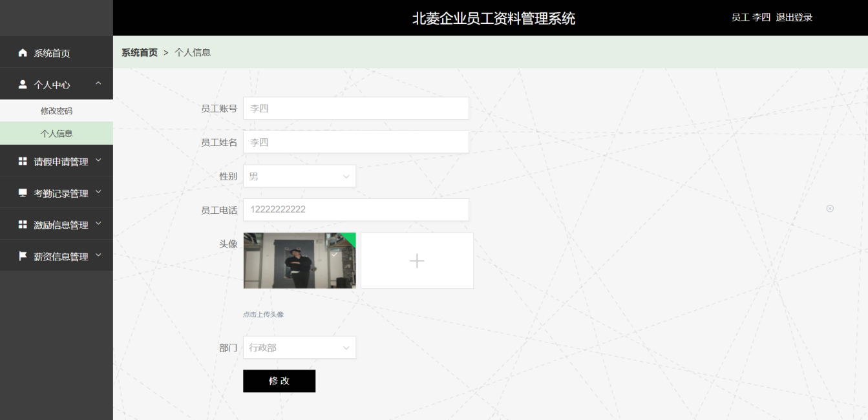868x420 pixels.
Task: Open 请假申请管理 menu label
Action: (x=61, y=162)
